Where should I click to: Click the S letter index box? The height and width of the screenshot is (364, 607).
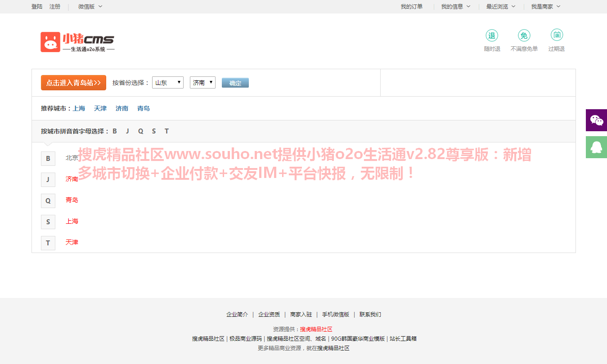[48, 222]
